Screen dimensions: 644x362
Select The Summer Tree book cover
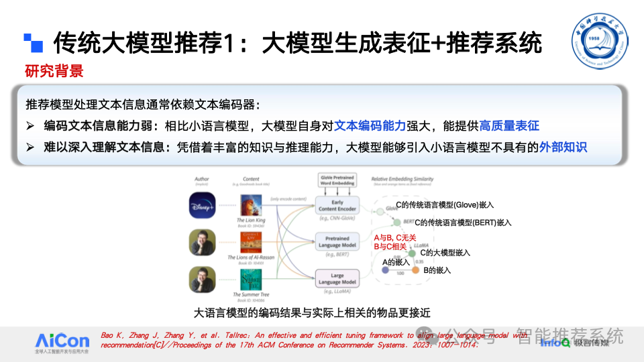[x=251, y=280]
